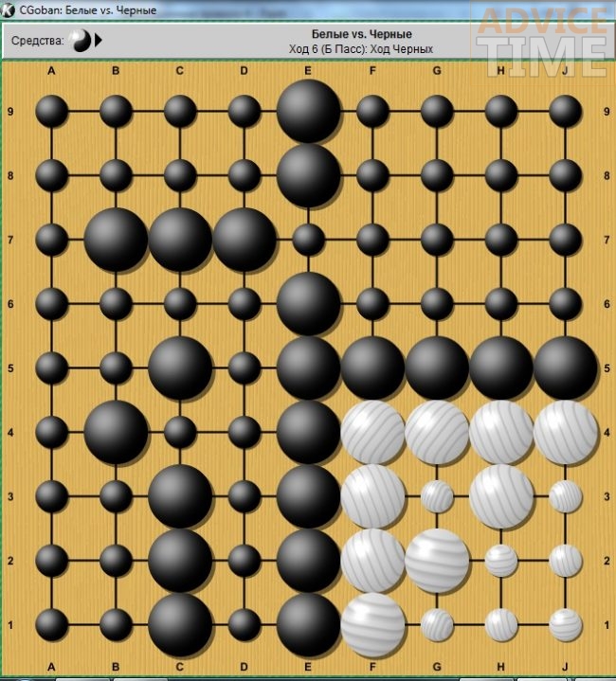Select the white stone at F3
The height and width of the screenshot is (681, 616).
[x=372, y=496]
